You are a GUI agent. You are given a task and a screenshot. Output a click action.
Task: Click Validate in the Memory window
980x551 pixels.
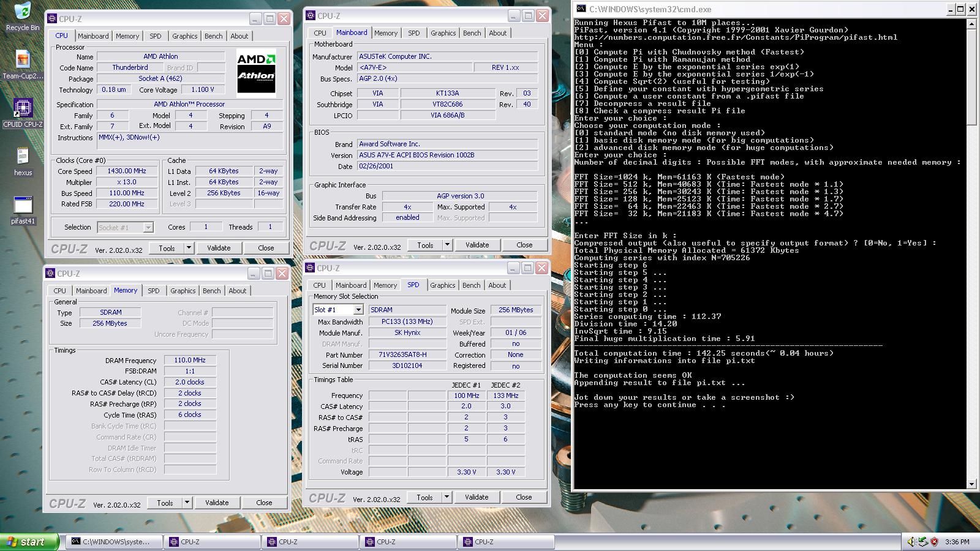217,503
